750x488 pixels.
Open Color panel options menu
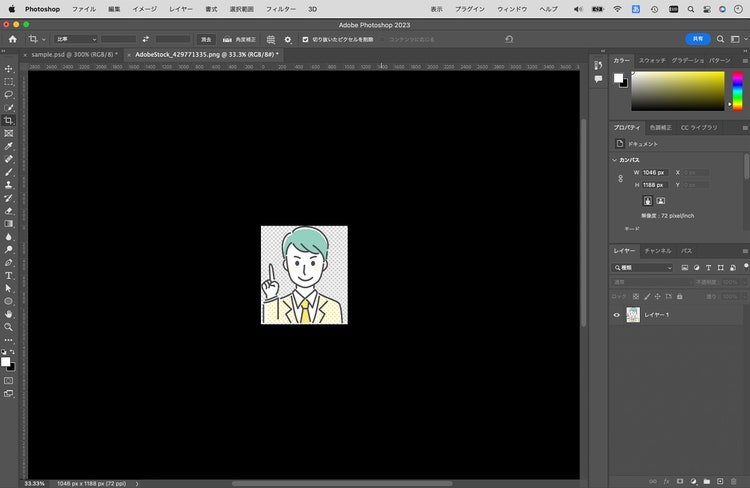point(745,61)
